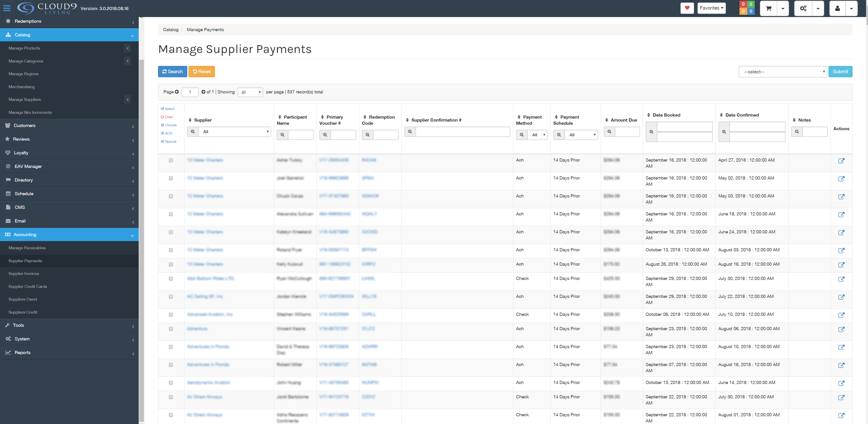This screenshot has height=424, width=868.
Task: Click the blue Search button
Action: (173, 72)
